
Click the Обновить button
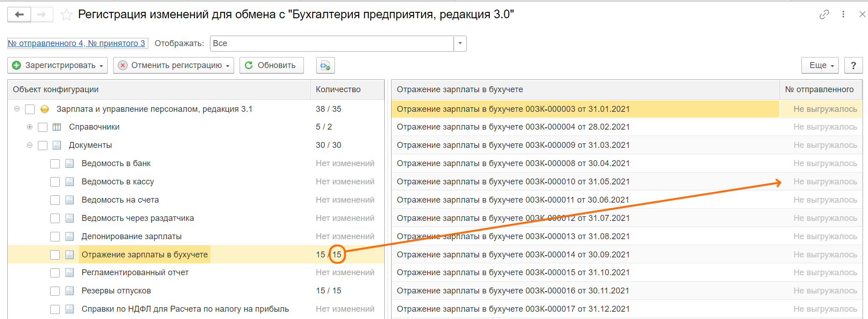[271, 65]
